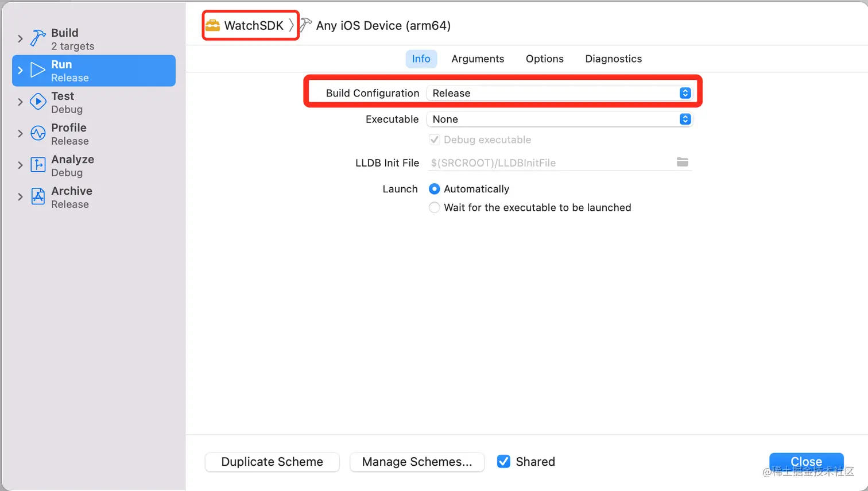
Task: Click the Manage Schemes... button
Action: tap(417, 462)
